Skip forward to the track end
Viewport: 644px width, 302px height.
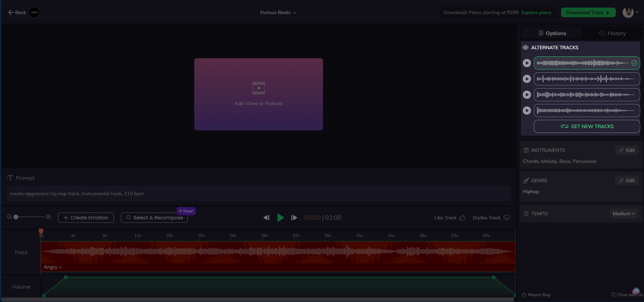coord(294,218)
